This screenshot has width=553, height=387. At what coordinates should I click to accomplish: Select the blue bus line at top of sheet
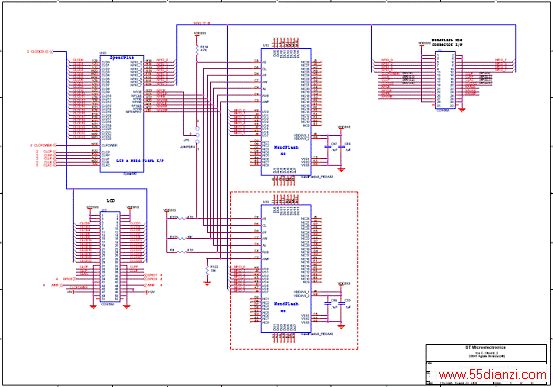[346, 25]
